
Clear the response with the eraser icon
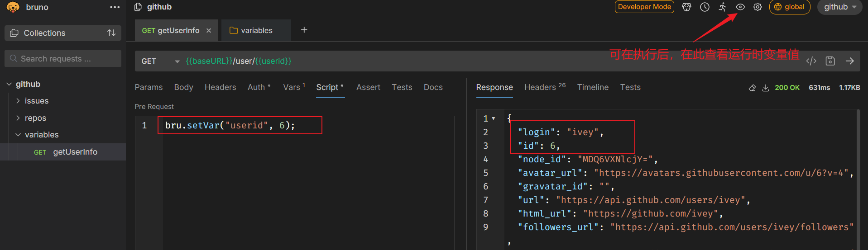[752, 88]
